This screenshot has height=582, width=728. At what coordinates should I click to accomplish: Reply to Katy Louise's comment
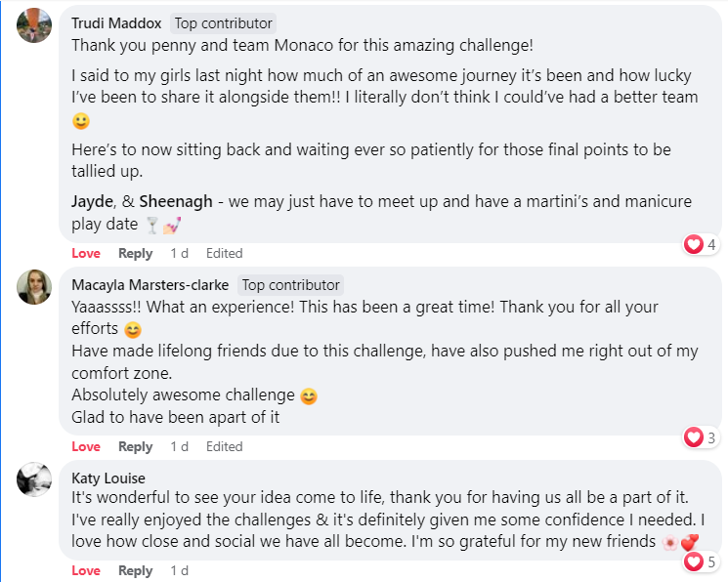pyautogui.click(x=135, y=570)
